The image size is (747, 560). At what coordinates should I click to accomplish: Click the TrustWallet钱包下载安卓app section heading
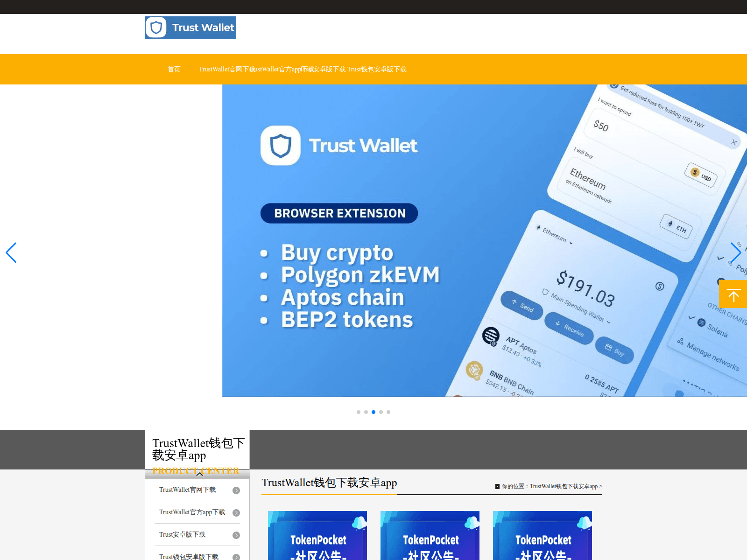coord(329,483)
